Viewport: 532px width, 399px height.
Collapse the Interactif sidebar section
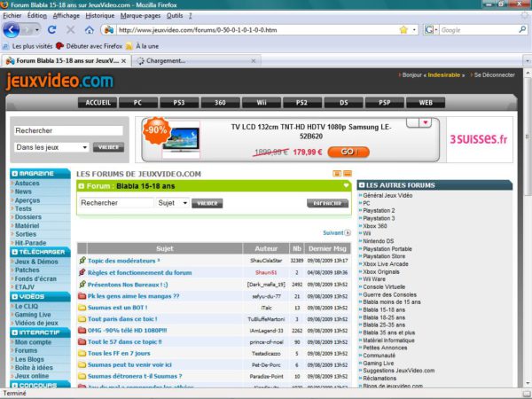pyautogui.click(x=14, y=332)
